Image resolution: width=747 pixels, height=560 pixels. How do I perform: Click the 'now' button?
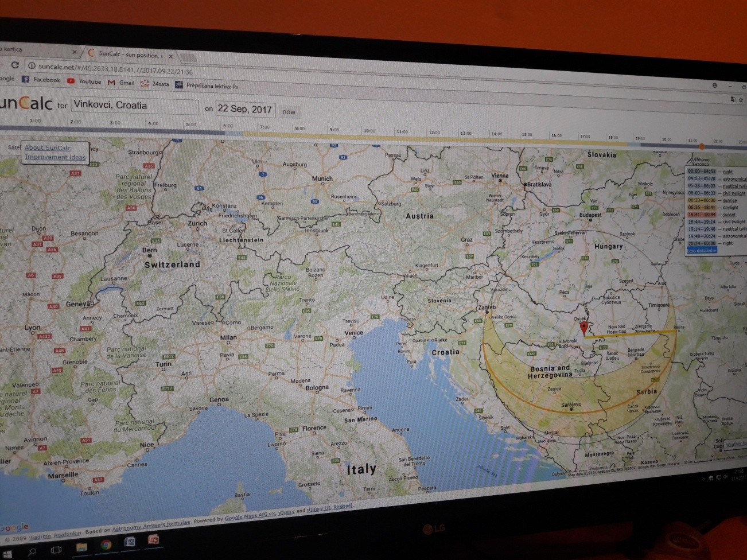tap(289, 112)
